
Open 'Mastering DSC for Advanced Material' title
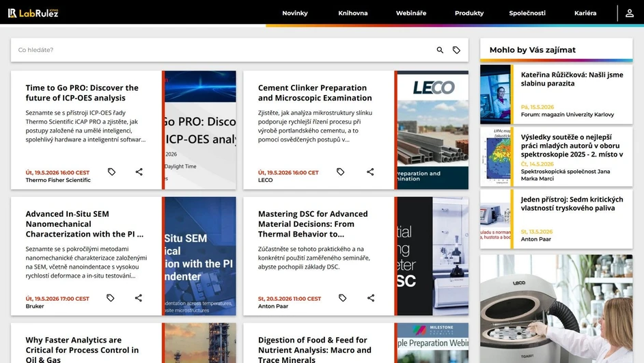click(x=313, y=224)
